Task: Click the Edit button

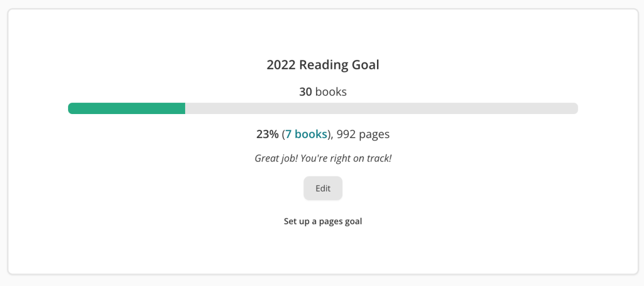Action: click(x=323, y=188)
